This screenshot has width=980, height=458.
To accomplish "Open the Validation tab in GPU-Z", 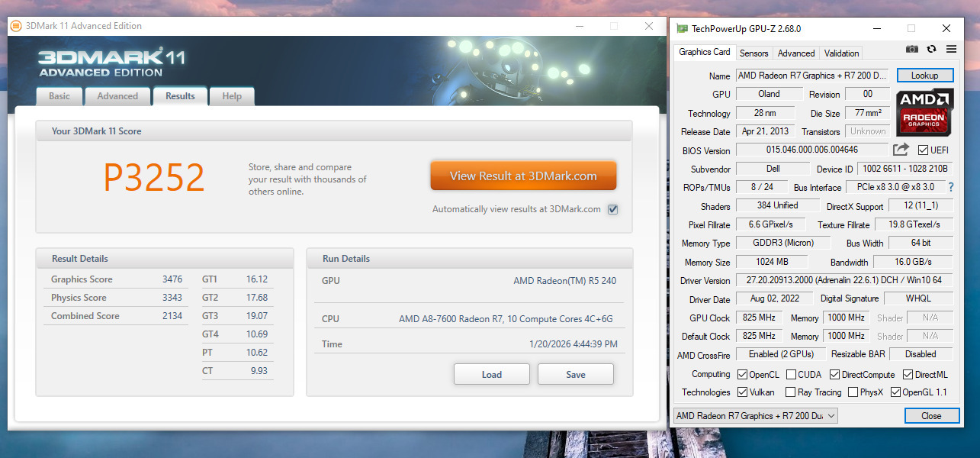I will 842,53.
